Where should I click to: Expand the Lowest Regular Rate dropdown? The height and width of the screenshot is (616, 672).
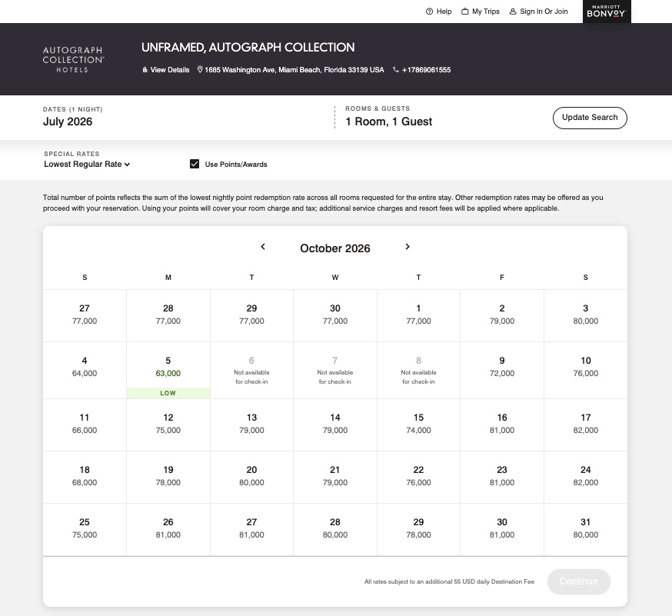87,164
